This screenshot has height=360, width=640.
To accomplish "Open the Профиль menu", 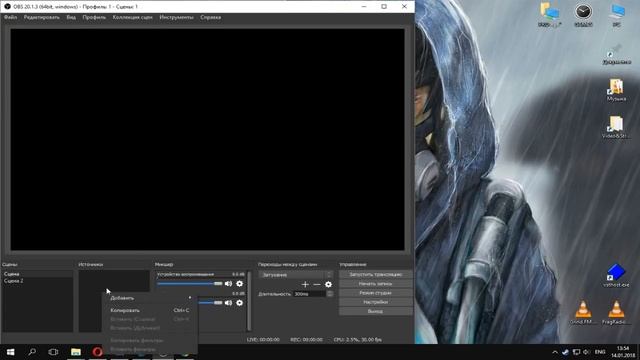I will coord(94,18).
